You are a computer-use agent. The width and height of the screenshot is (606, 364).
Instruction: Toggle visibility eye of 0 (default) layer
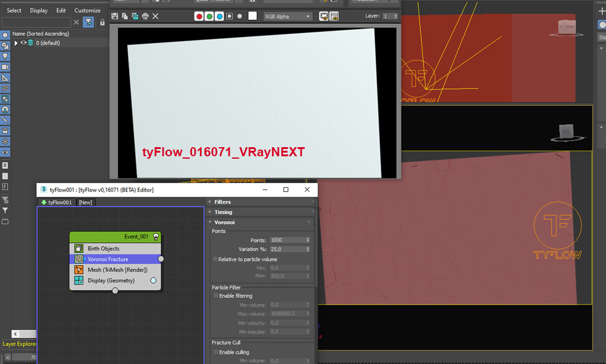tap(24, 43)
